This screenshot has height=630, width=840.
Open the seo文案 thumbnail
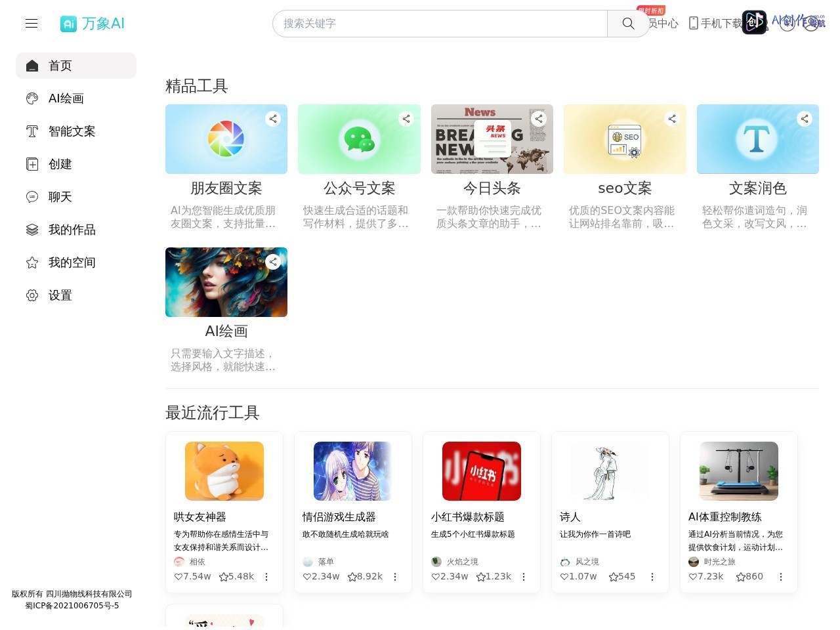(625, 139)
